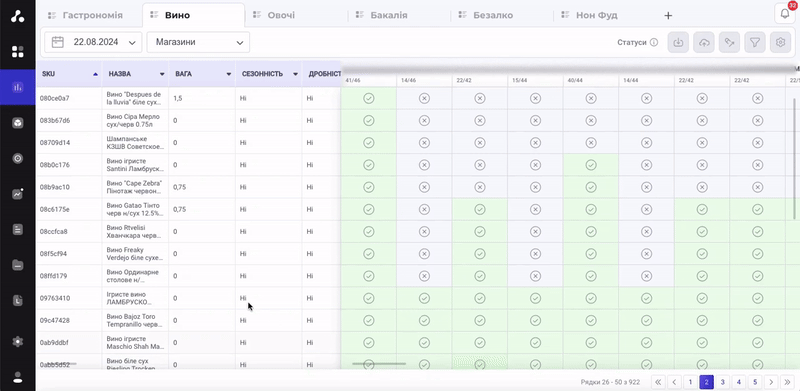Open the trend line analytics sidebar icon
This screenshot has width=800, height=391.
tap(18, 194)
